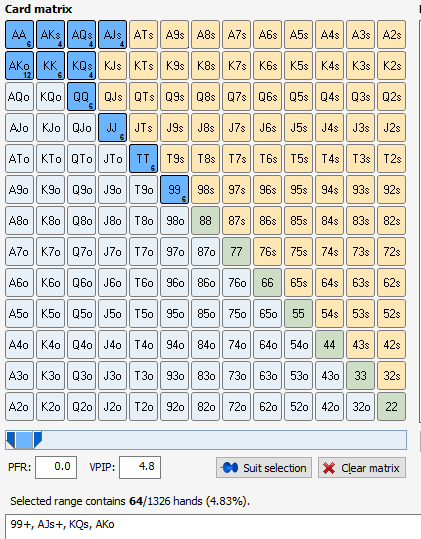The height and width of the screenshot is (539, 421).
Task: Click the Suit selection button
Action: (264, 468)
